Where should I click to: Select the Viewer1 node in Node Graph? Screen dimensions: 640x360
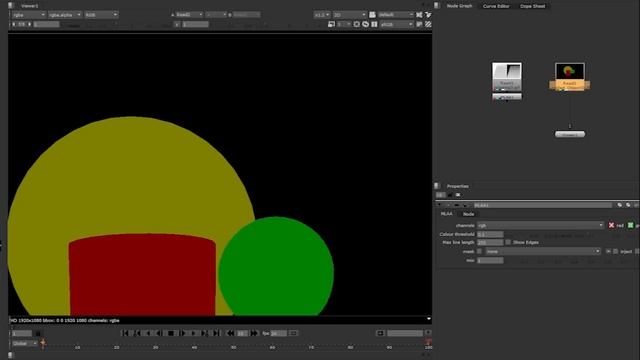[x=570, y=134]
